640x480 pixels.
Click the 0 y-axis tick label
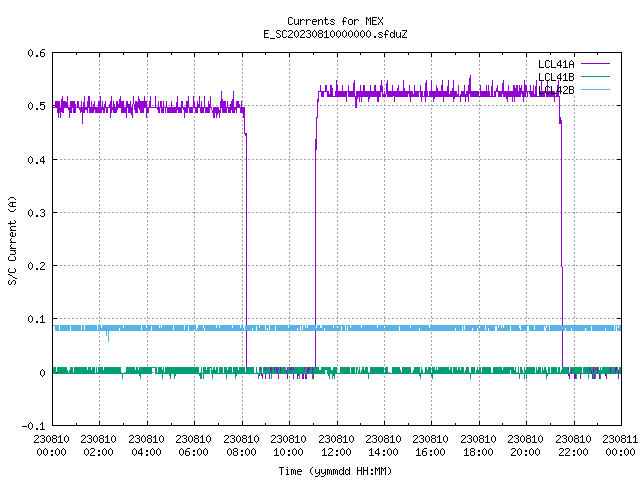tap(42, 373)
